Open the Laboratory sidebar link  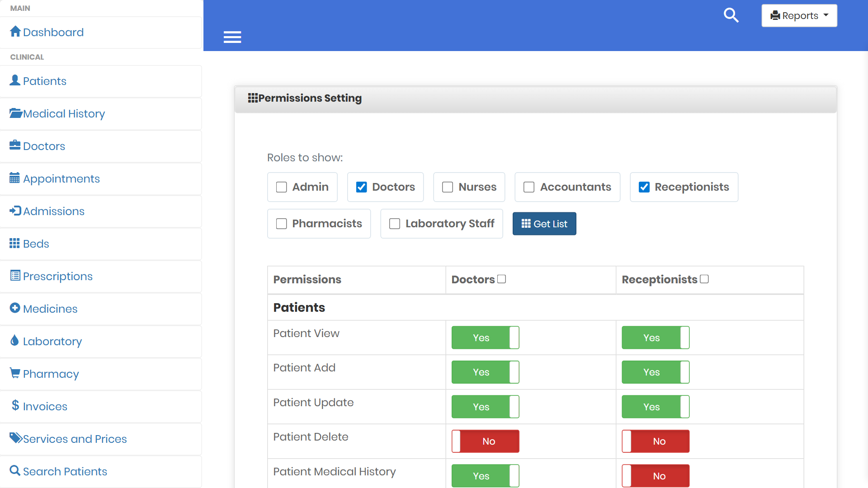101,341
